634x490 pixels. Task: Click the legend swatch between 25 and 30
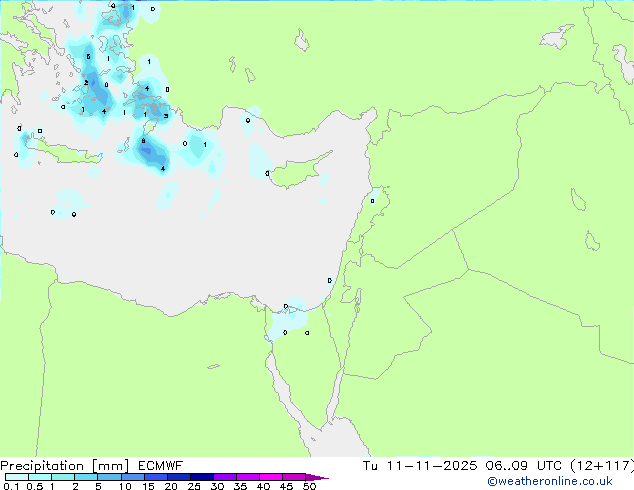click(202, 477)
